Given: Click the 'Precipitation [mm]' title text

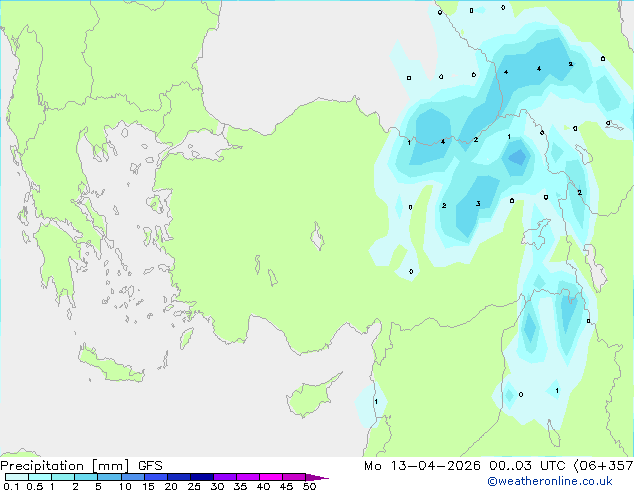Looking at the screenshot, I should pos(65,466).
